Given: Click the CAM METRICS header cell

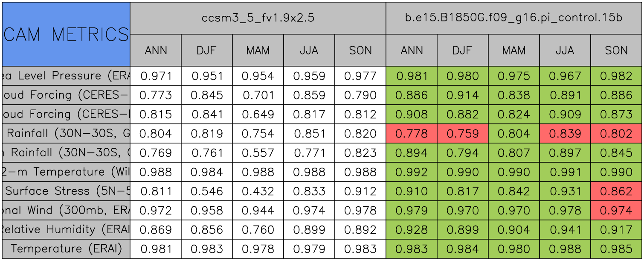Looking at the screenshot, I should (66, 34).
